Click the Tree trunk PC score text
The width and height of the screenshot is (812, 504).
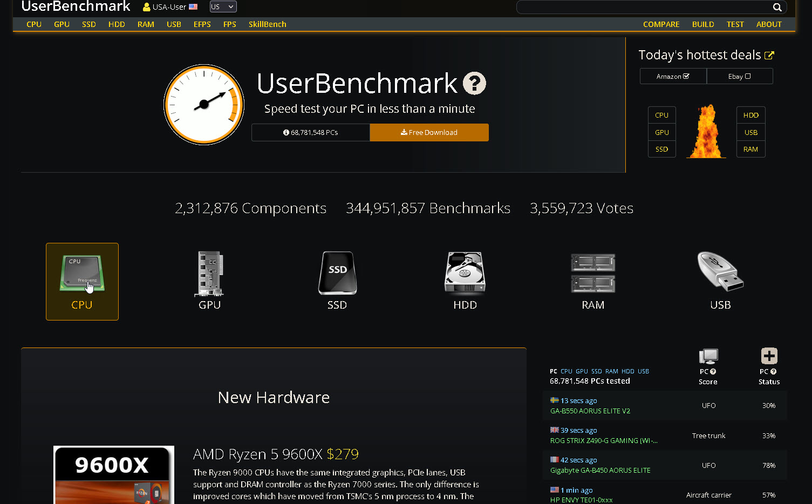709,435
